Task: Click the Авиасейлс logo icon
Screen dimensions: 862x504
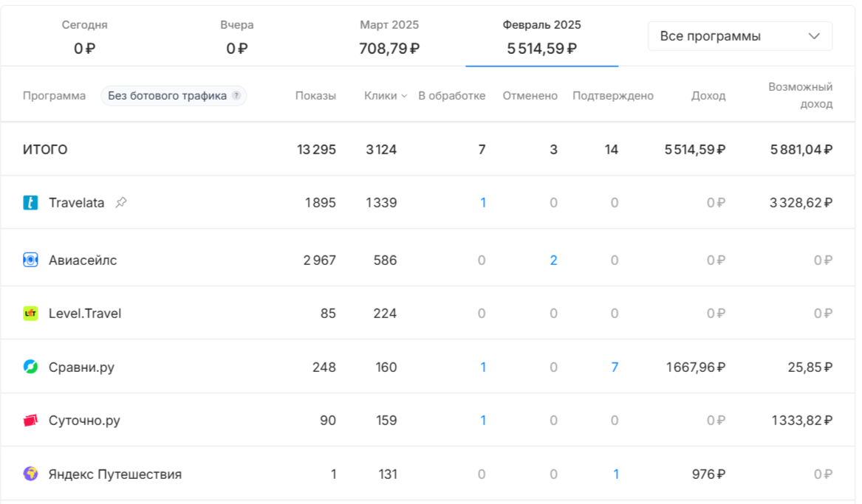Action: click(30, 260)
